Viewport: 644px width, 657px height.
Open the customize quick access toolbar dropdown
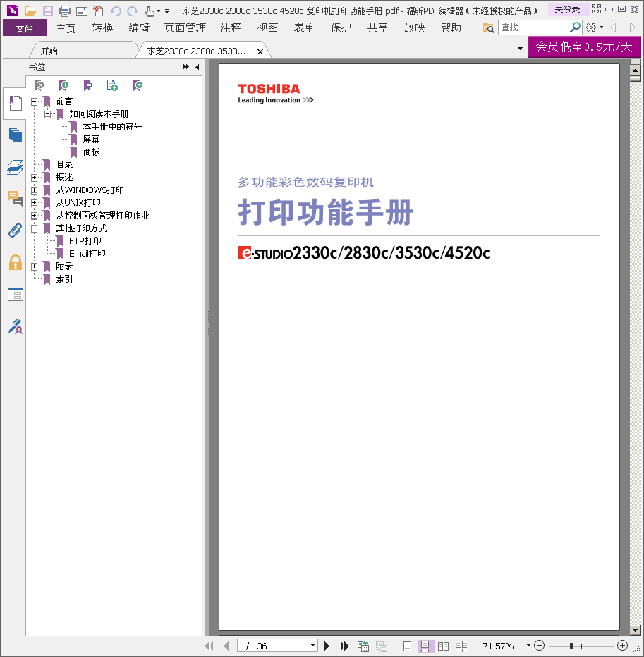167,11
